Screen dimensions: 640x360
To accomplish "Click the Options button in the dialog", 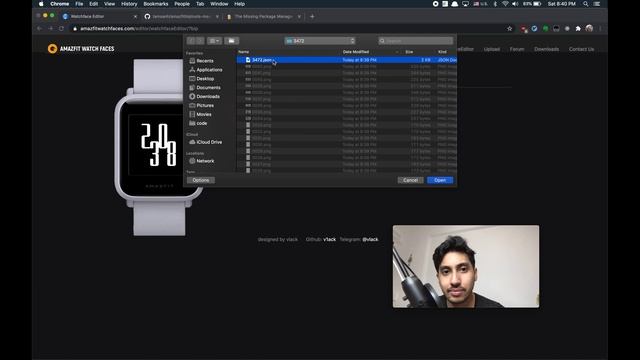I will (201, 180).
